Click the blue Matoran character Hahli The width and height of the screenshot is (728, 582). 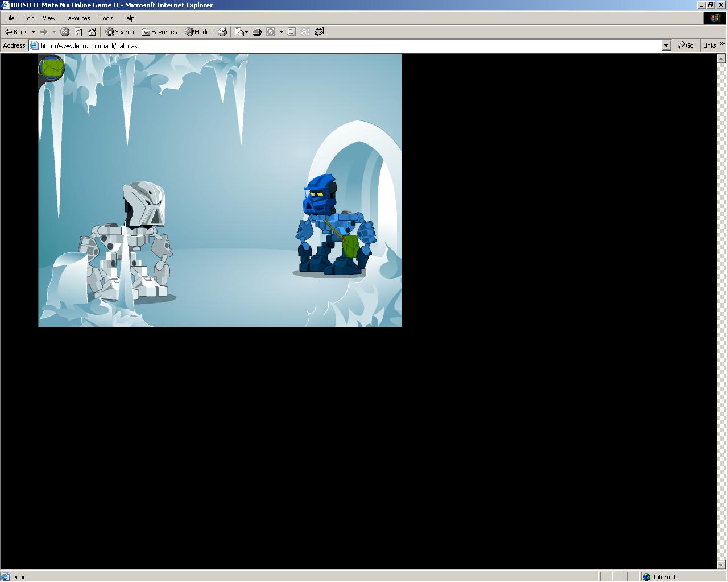pyautogui.click(x=334, y=225)
